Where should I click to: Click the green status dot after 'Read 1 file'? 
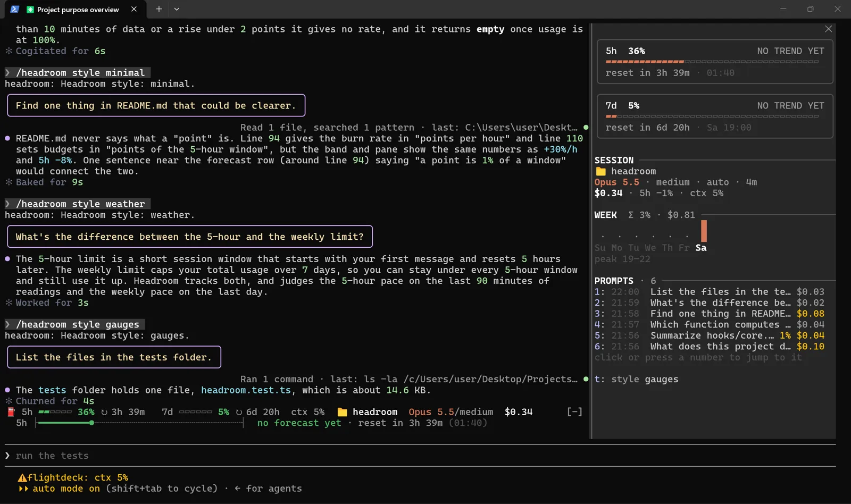tap(586, 128)
